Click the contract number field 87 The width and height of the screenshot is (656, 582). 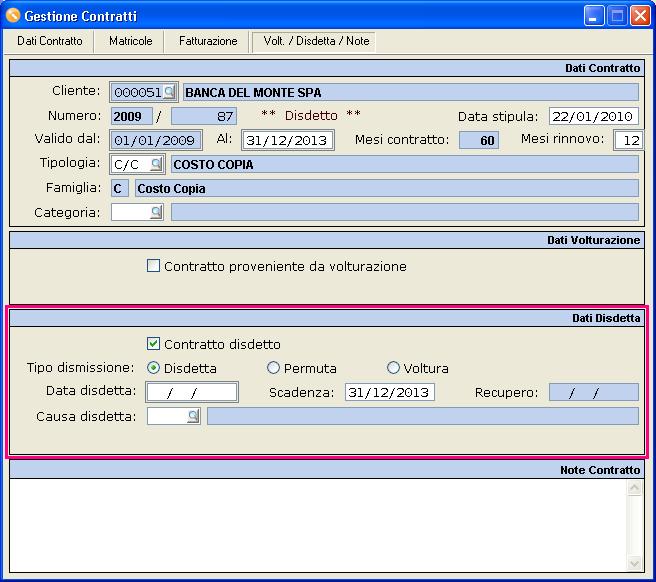204,116
